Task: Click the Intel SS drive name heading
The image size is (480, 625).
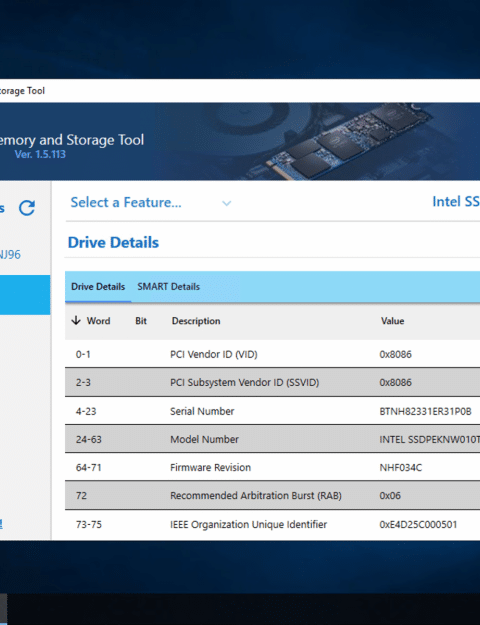Action: tap(456, 202)
